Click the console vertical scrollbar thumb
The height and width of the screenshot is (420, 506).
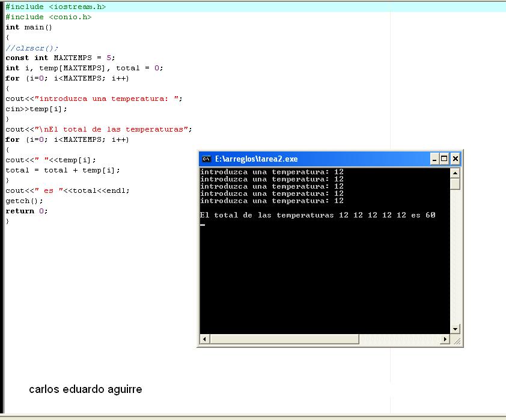coord(455,184)
